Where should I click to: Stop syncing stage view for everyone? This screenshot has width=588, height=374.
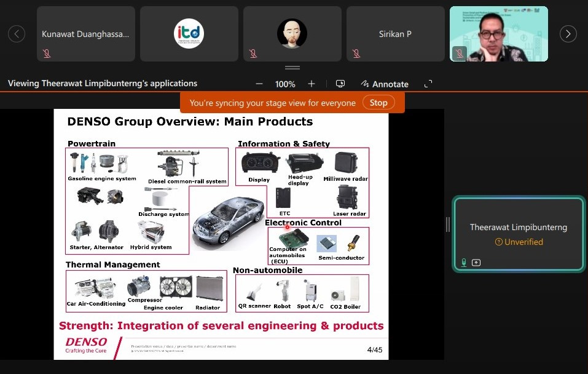coord(378,103)
